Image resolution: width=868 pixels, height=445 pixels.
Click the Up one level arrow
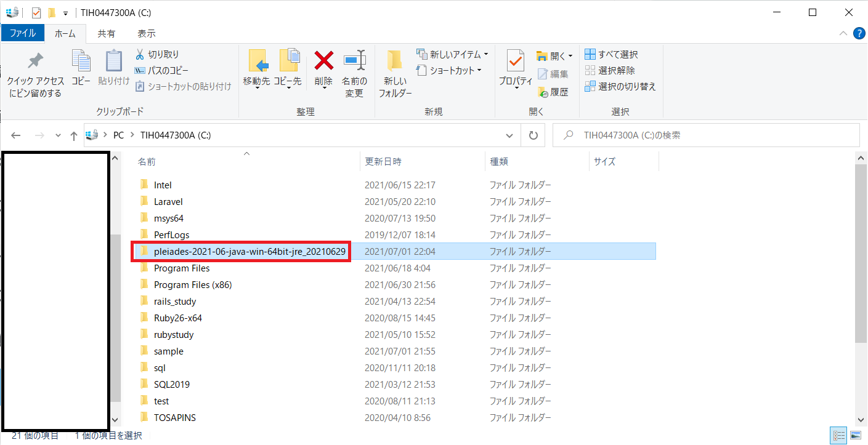pyautogui.click(x=73, y=135)
